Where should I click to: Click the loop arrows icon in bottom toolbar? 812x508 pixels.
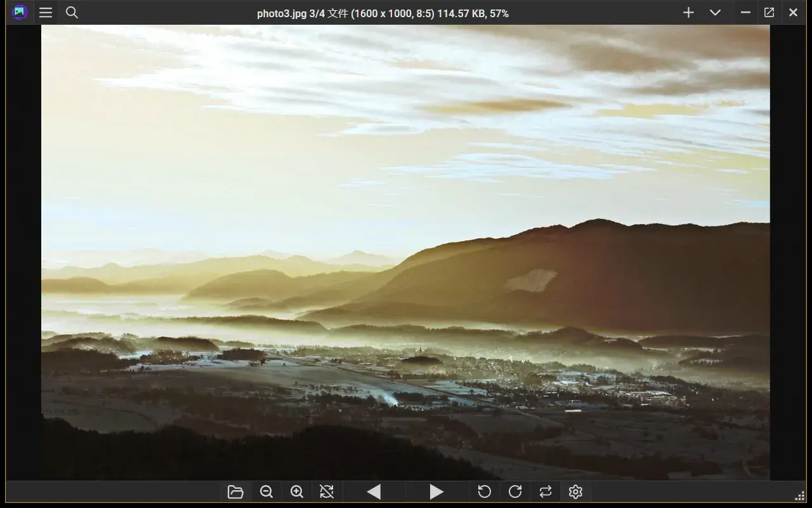[x=546, y=491]
